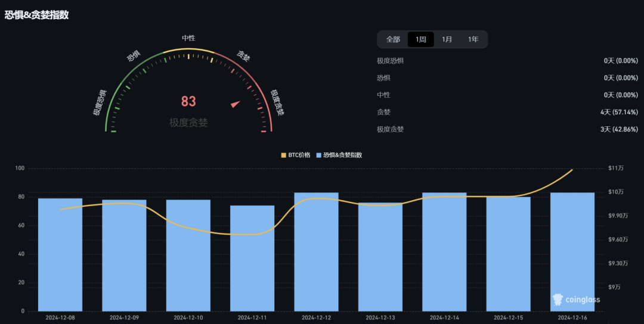Select the 1年 time range tab

(x=473, y=39)
